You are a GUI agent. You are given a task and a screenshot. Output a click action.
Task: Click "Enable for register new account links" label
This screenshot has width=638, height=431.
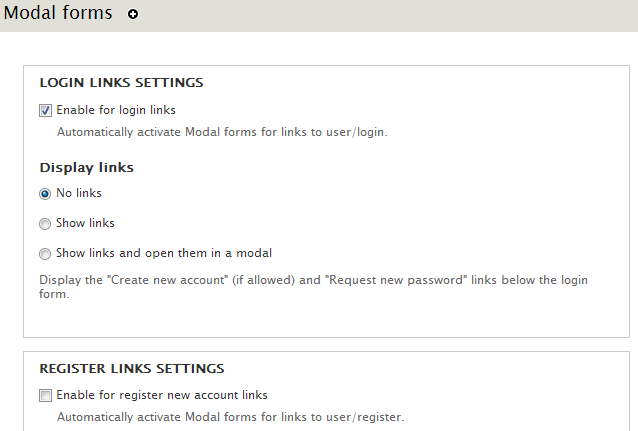[x=162, y=395]
